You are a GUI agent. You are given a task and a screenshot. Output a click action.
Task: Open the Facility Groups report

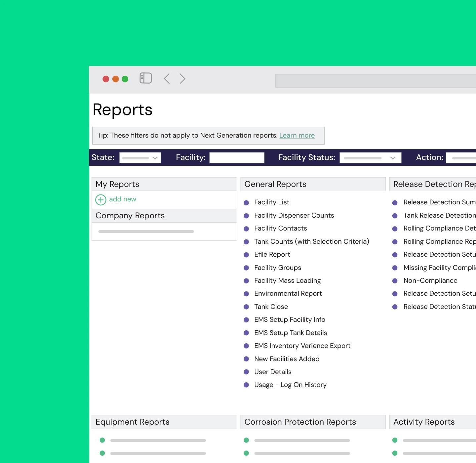(x=278, y=268)
